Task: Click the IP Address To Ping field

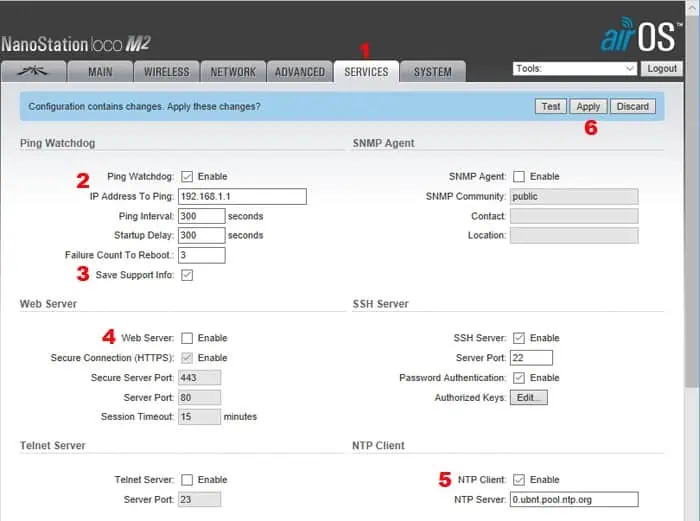Action: 241,197
